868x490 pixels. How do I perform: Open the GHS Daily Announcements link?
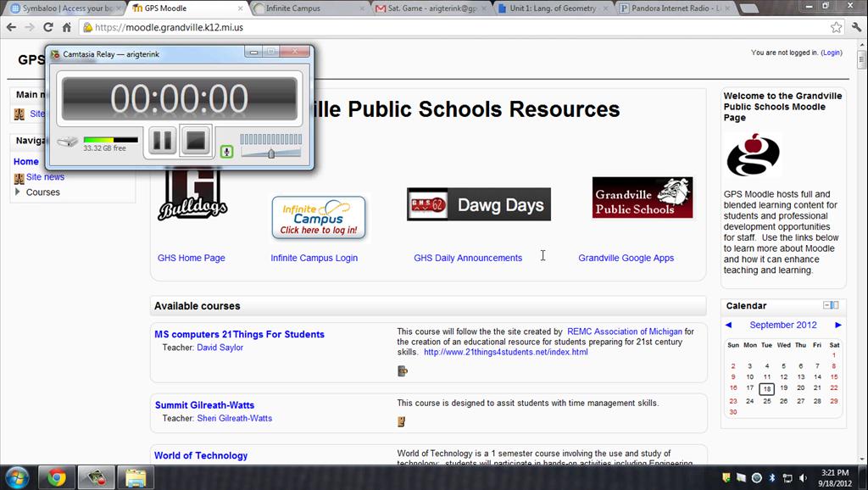pos(468,258)
